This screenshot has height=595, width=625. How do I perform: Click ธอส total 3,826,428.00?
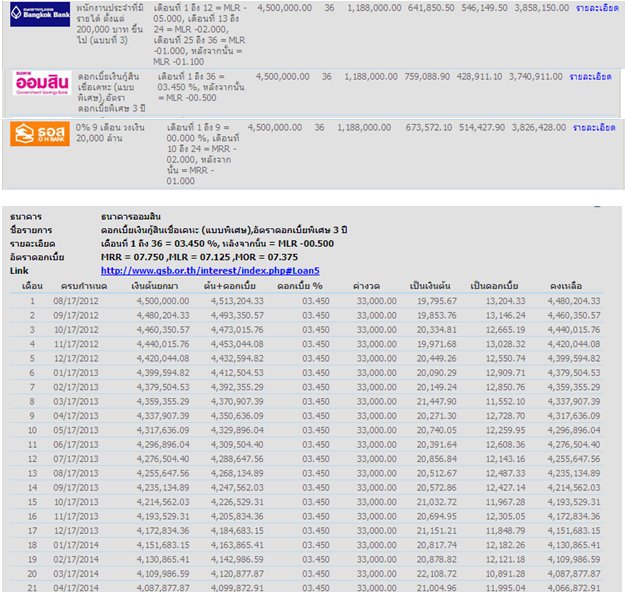(x=539, y=128)
